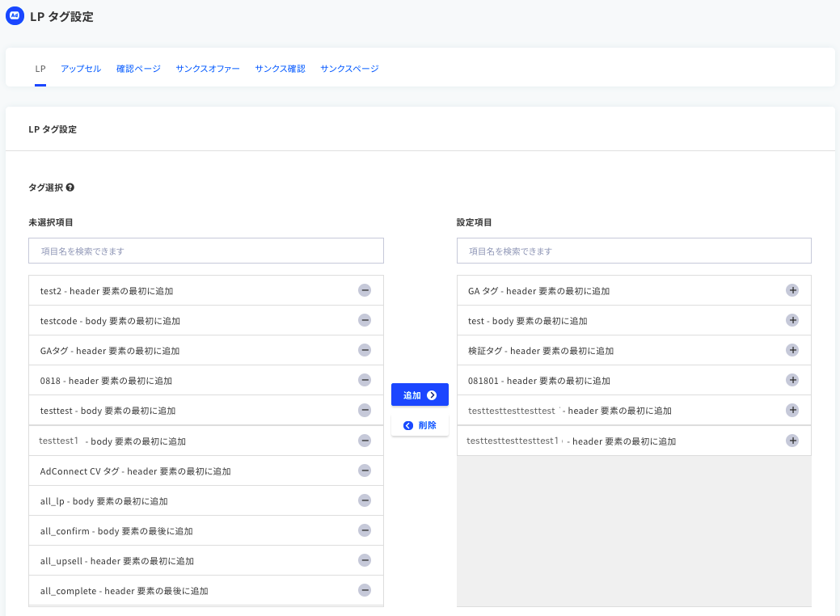Switch to the サンクスオファー tab
Viewport: 840px width, 616px height.
pyautogui.click(x=208, y=69)
